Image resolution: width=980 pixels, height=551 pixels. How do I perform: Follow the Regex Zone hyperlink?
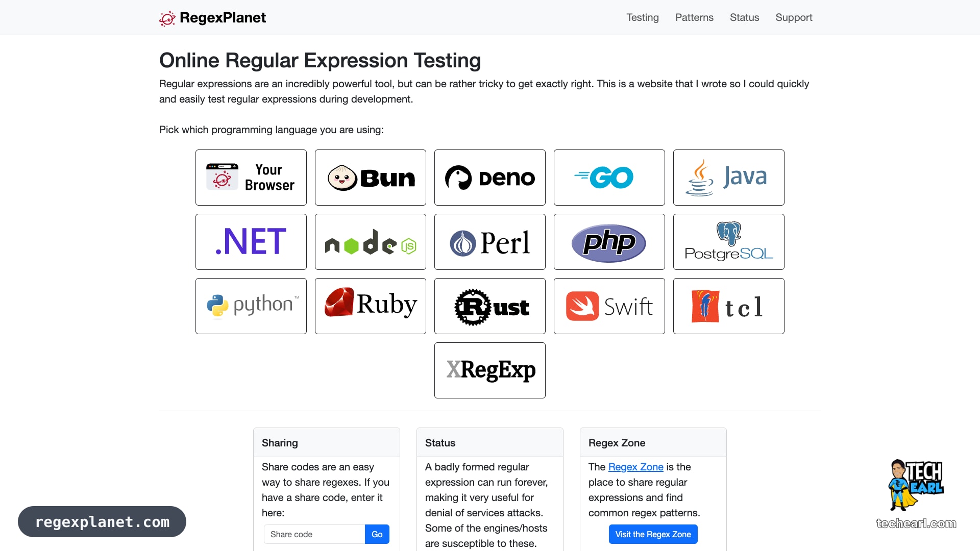point(635,467)
